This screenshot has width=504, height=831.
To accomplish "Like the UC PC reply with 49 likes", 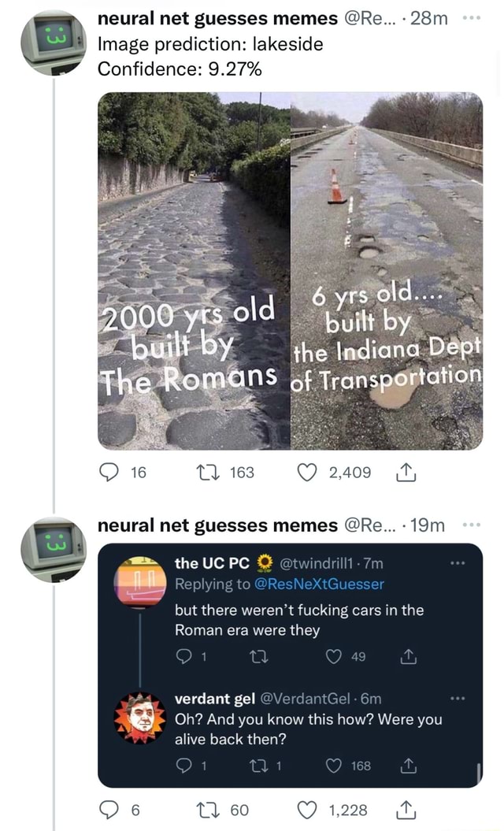I will [333, 657].
